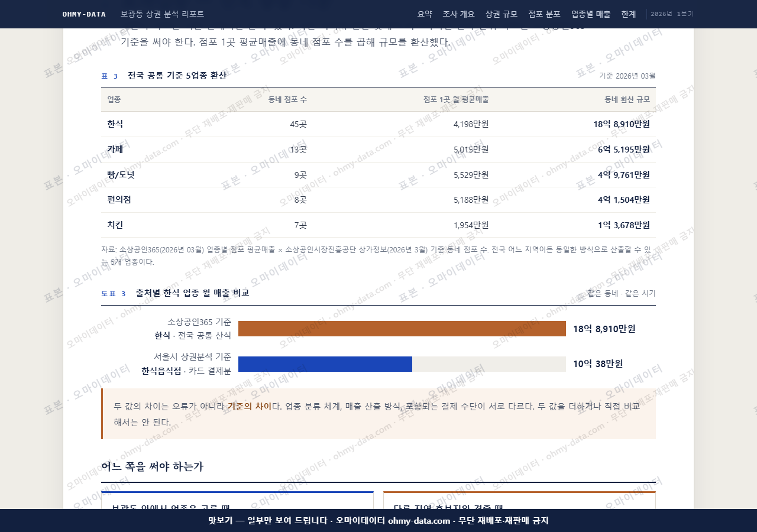Click the 동네 점포 수 column header
This screenshot has width=757, height=532.
pos(287,99)
